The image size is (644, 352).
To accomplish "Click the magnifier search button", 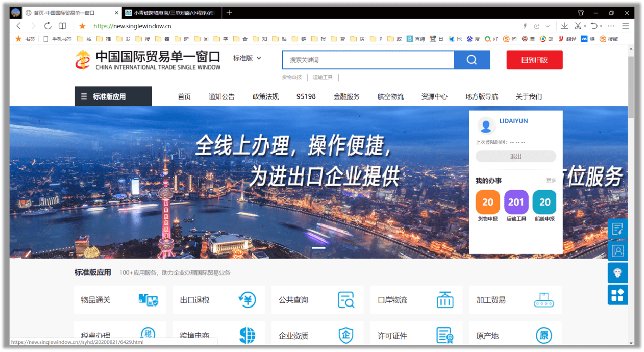I will (472, 60).
